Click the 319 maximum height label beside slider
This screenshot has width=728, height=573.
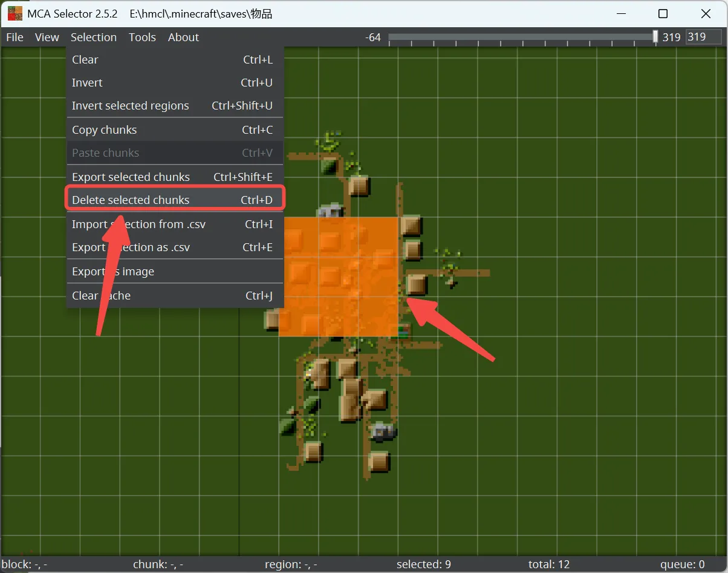[671, 37]
